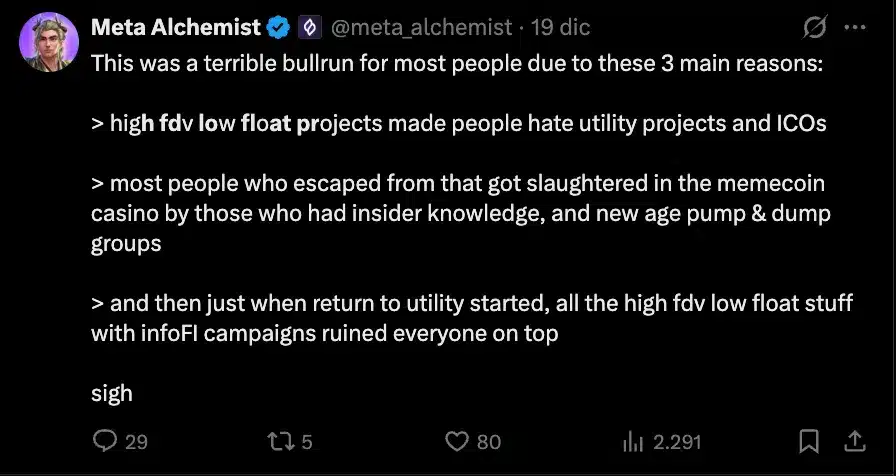Click the reply count of 29
The image size is (896, 476).
click(136, 441)
